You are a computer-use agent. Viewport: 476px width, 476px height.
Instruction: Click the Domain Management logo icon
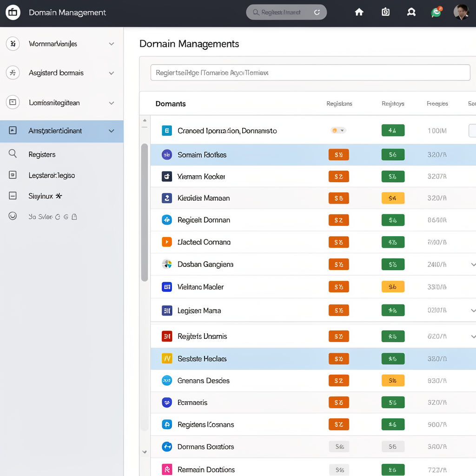[13, 13]
